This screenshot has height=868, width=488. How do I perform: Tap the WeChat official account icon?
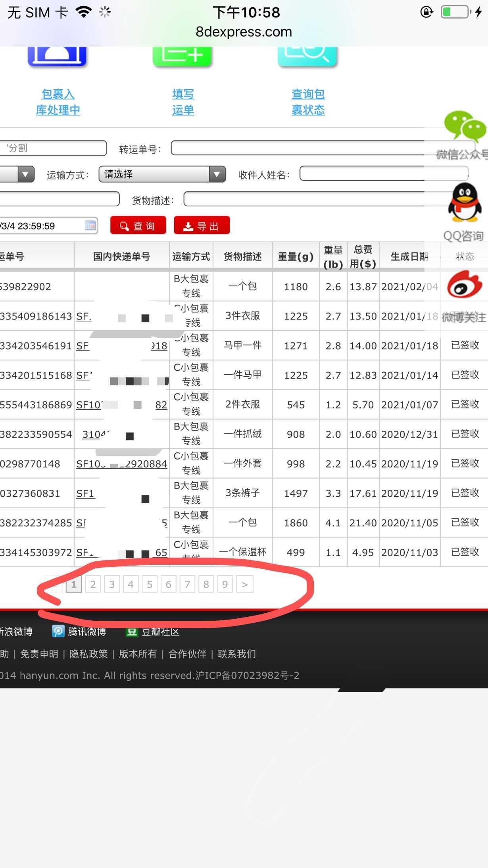coord(465,126)
